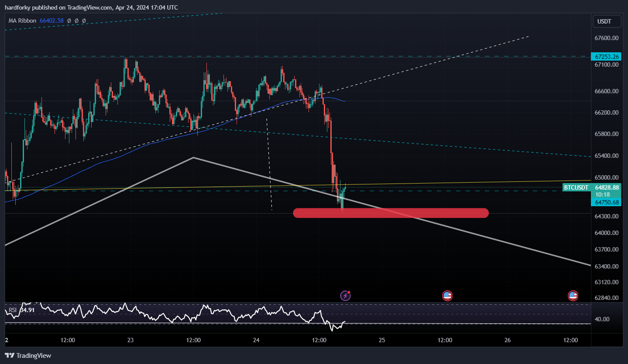Click the 63120.00 price axis label
The width and height of the screenshot is (628, 364).
607,282
